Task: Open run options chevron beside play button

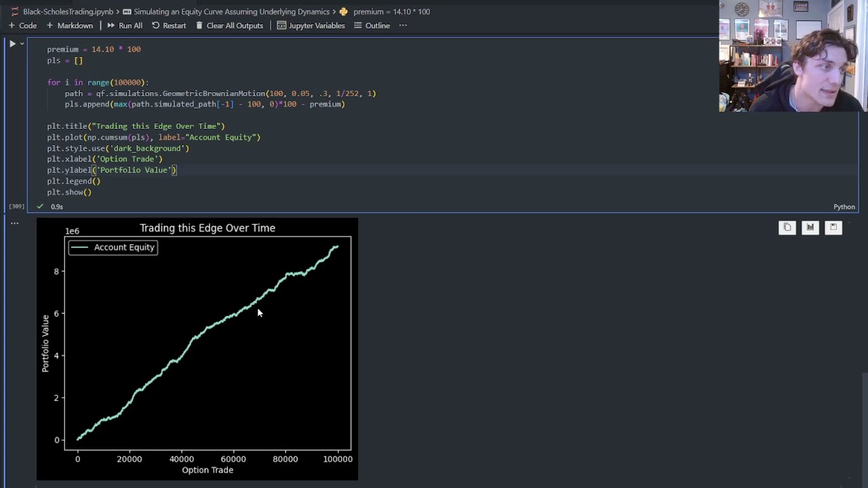Action: pos(22,43)
